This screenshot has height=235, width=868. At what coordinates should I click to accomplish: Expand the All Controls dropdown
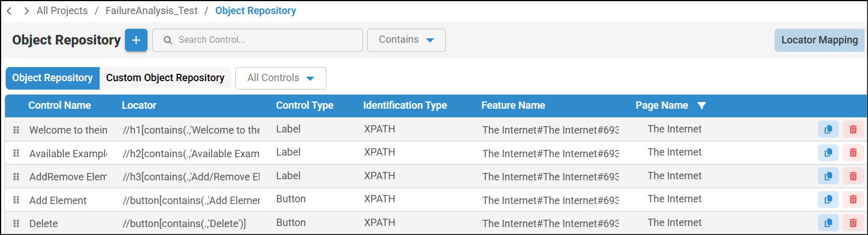[280, 78]
